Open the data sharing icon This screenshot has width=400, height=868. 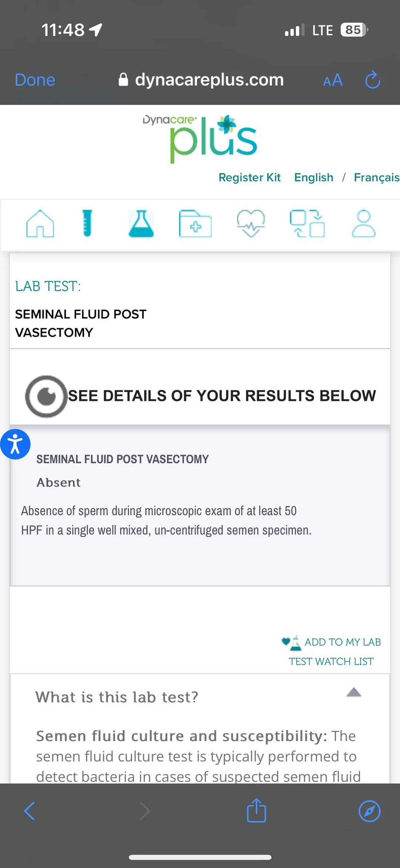point(307,224)
